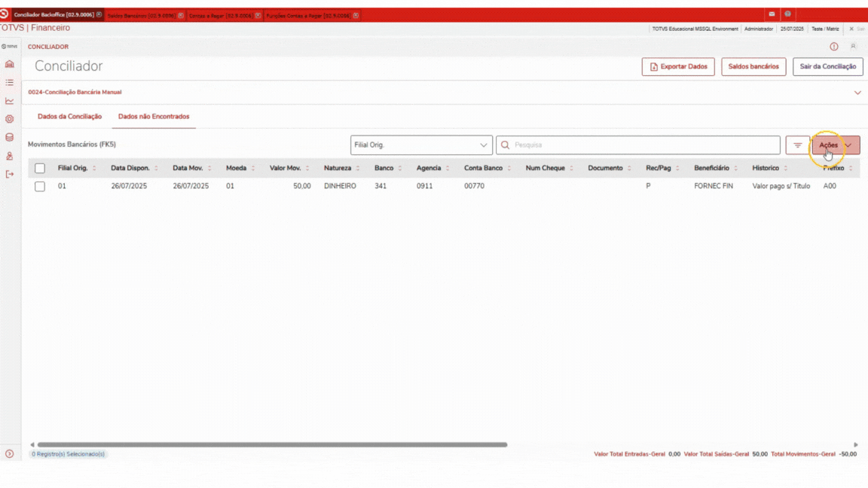Click the search magnifier icon
Image resolution: width=868 pixels, height=488 pixels.
tap(505, 145)
